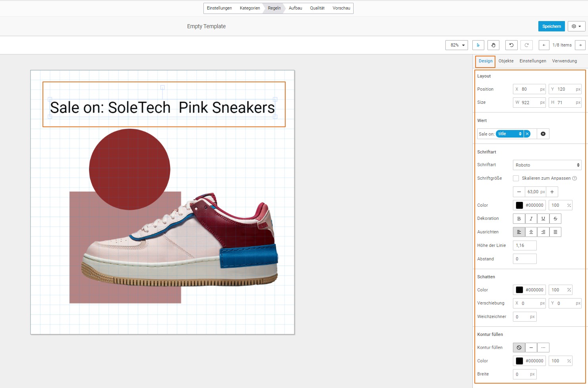Screen dimensions: 588x388
Task: Click the Empty Template name
Action: point(206,26)
